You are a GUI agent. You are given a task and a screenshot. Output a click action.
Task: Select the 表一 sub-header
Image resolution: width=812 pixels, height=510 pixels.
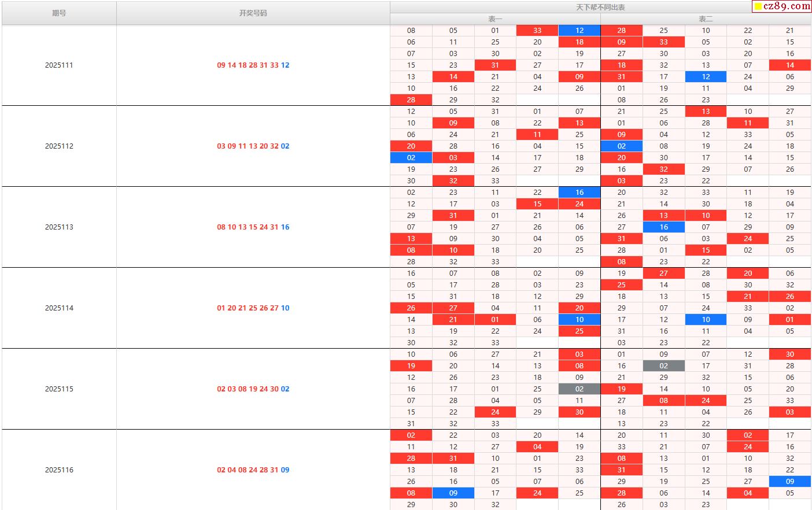pyautogui.click(x=495, y=19)
